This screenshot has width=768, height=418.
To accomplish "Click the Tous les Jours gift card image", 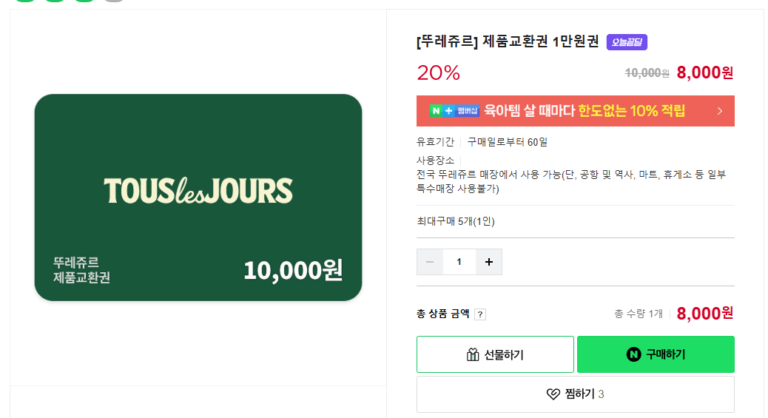I will pos(198,197).
